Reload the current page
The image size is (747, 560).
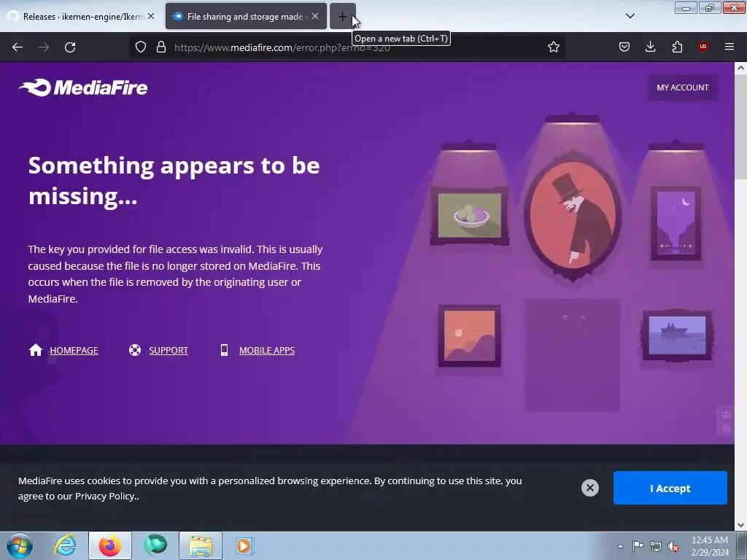pos(70,47)
